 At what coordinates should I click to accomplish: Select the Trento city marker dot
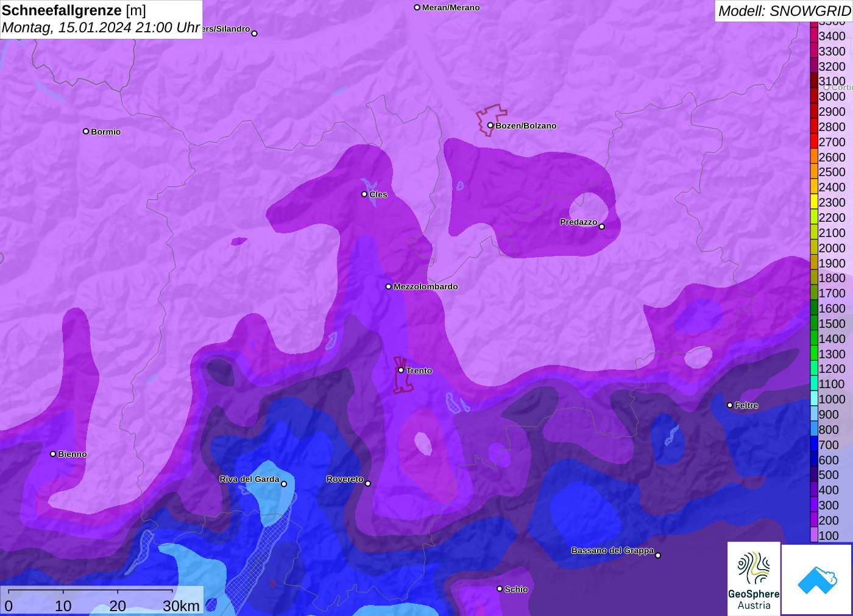coord(401,370)
